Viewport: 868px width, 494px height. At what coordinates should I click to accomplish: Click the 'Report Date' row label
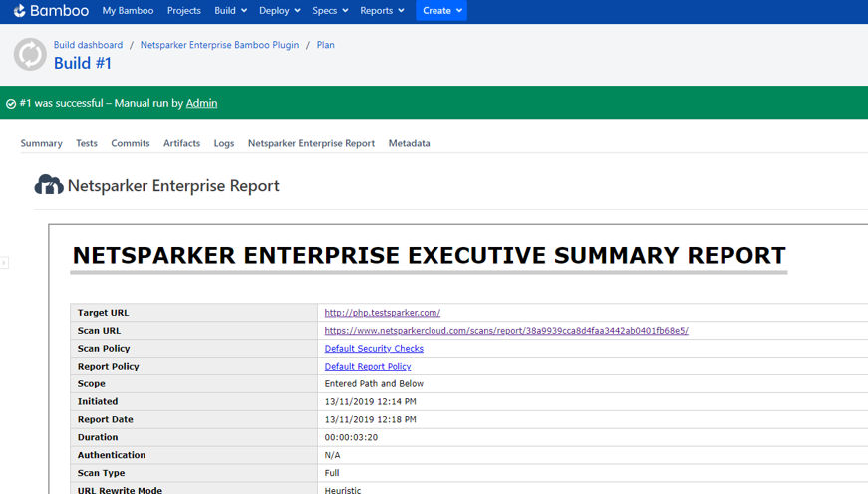106,419
